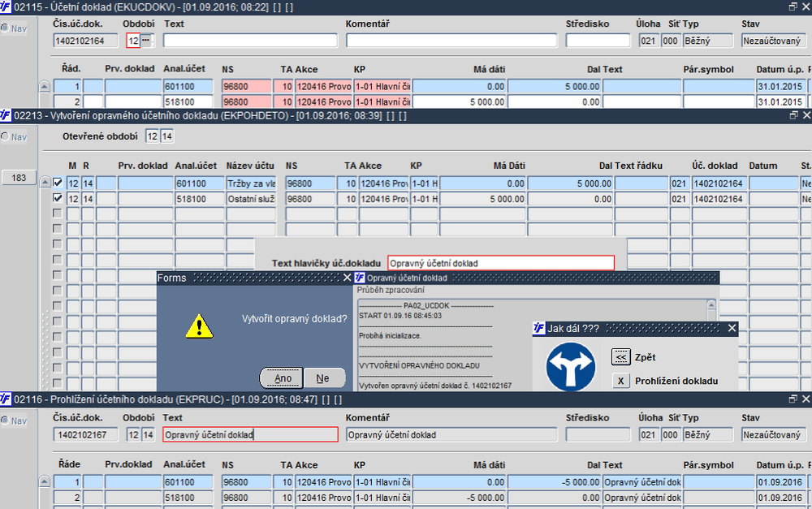Image resolution: width=812 pixels, height=509 pixels.
Task: Click the scroll-up arrow beside the checked rows
Action: coord(45,184)
